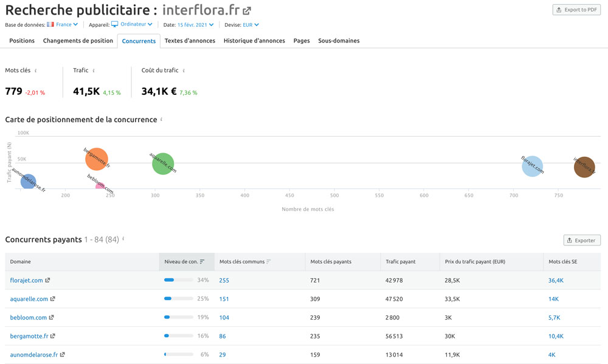
Task: Click info icon next to Coût du trafic
Action: pyautogui.click(x=184, y=70)
